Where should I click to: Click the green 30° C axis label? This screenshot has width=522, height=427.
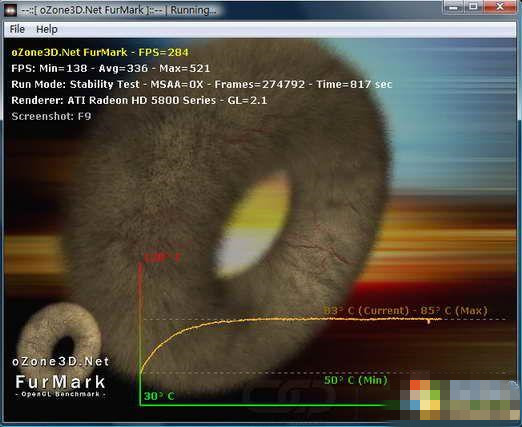coord(159,396)
